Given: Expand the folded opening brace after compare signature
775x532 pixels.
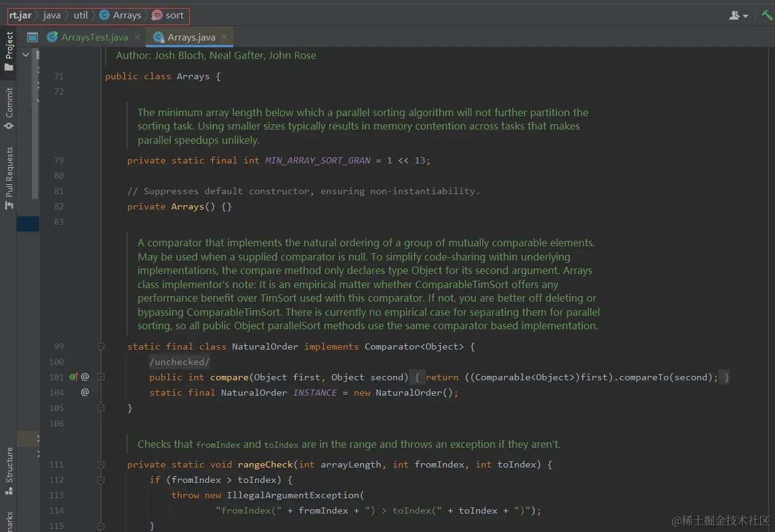Looking at the screenshot, I should tap(416, 377).
